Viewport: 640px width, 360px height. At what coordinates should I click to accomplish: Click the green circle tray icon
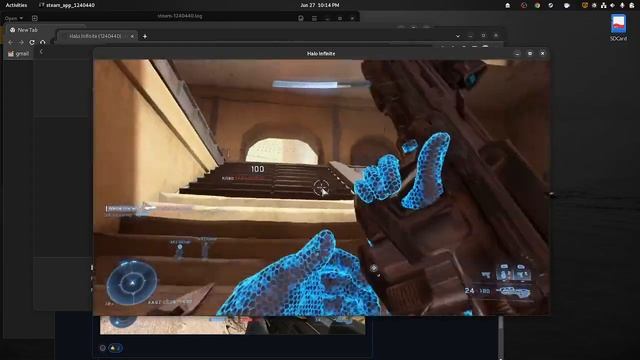coord(537,5)
